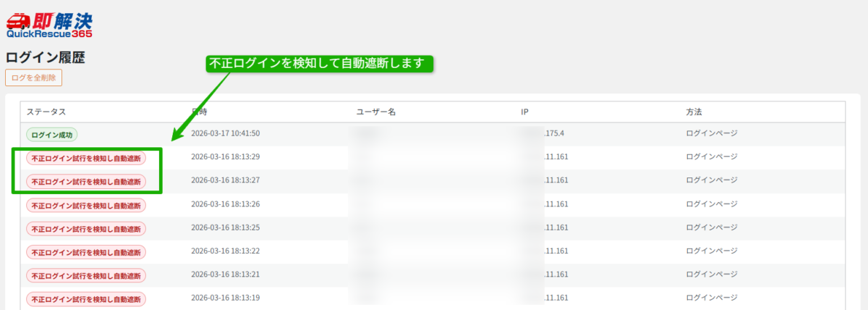
Task: Select the blocked badge for 18:13:27 entry
Action: click(x=86, y=181)
